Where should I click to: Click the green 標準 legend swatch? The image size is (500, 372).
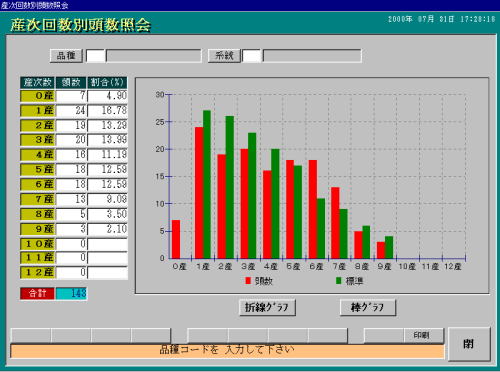339,281
